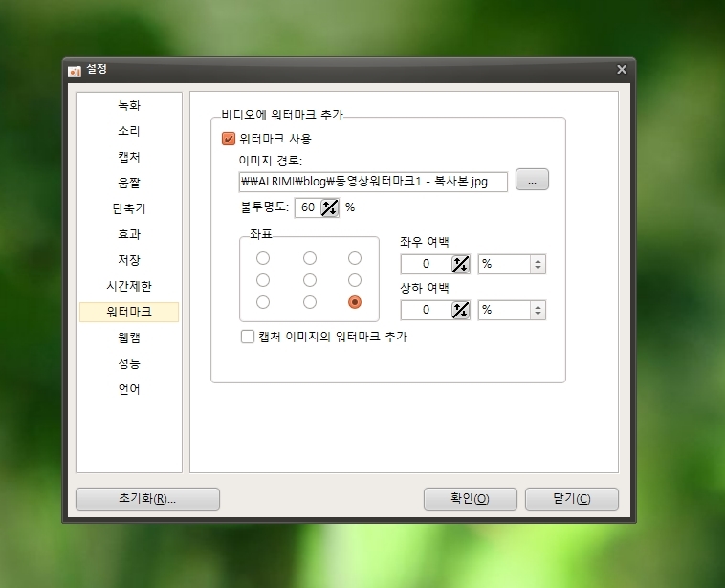Close the 설정 dialog with the X
The height and width of the screenshot is (588, 725).
[622, 70]
